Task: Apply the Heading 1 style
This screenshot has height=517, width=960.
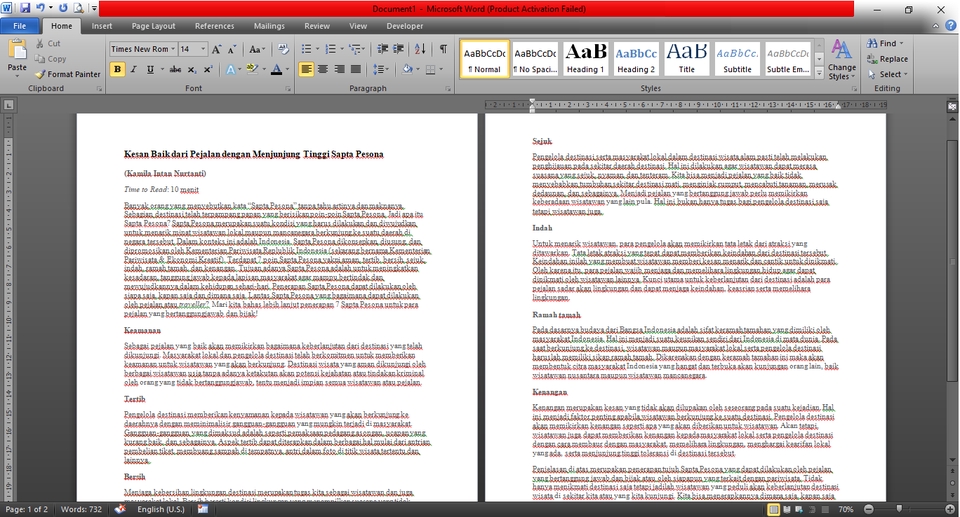Action: pos(585,59)
